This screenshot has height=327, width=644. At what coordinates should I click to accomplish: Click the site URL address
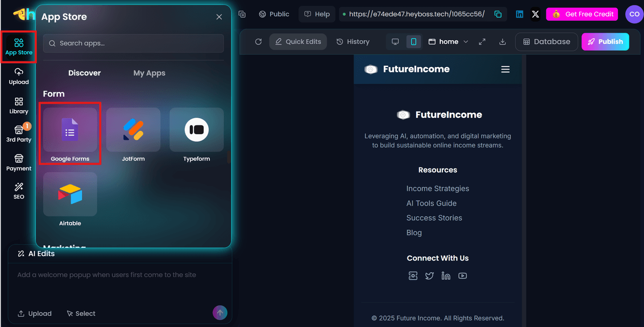[x=417, y=14]
